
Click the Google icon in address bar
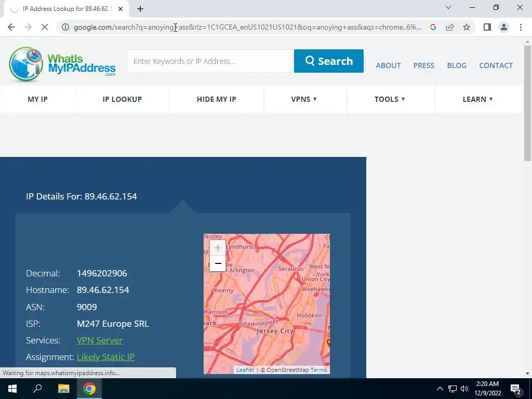[433, 27]
